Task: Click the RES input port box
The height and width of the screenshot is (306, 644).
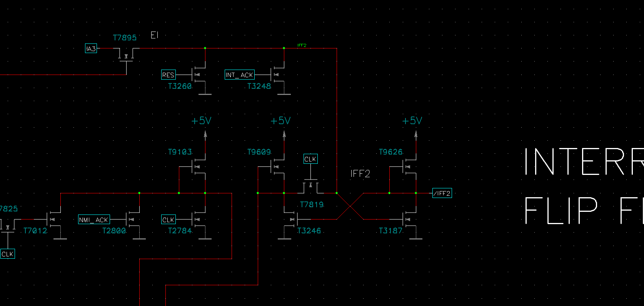Action: tap(168, 75)
